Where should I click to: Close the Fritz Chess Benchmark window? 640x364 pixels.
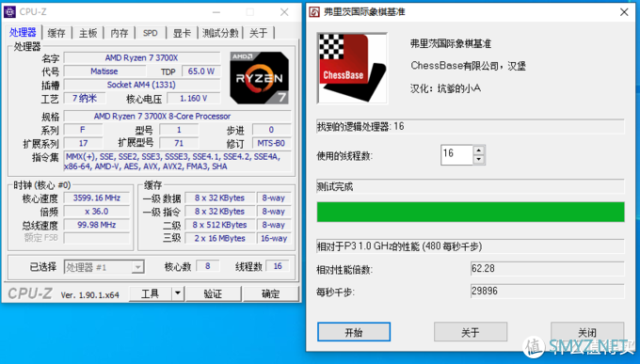pyautogui.click(x=624, y=12)
